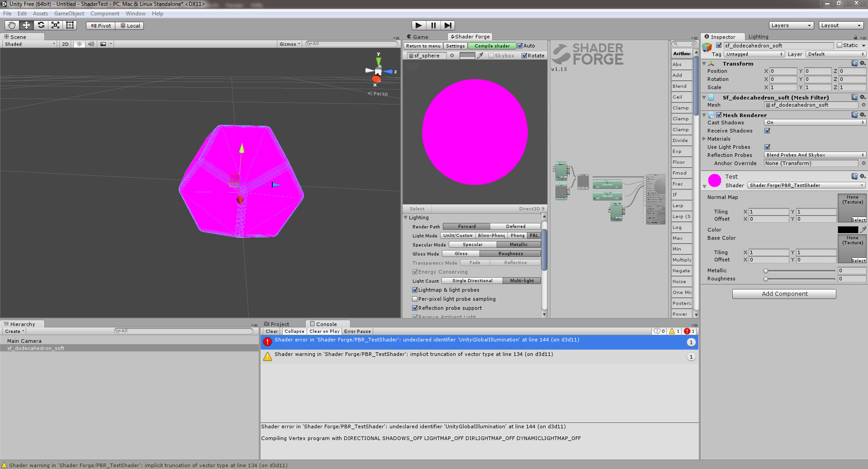Click the Transform component help icon
Screen dimensions: 868x469
pos(854,63)
